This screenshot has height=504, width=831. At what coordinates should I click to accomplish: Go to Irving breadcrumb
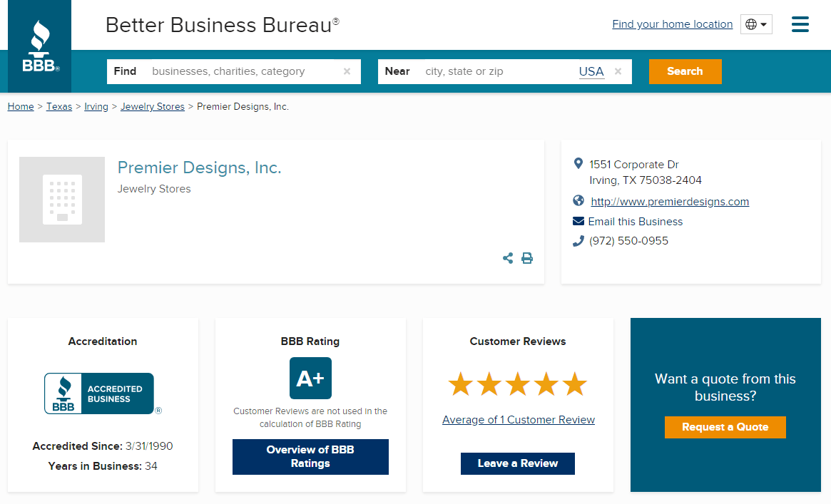pyautogui.click(x=96, y=106)
